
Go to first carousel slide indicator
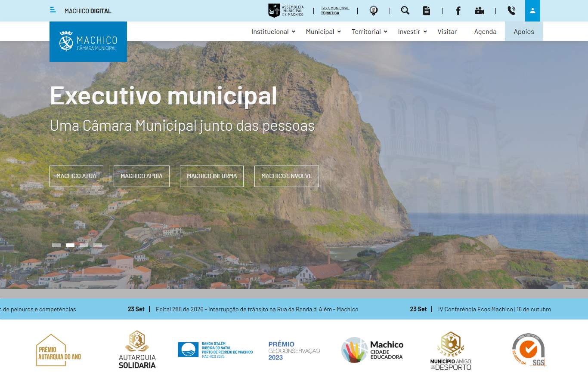click(x=56, y=245)
